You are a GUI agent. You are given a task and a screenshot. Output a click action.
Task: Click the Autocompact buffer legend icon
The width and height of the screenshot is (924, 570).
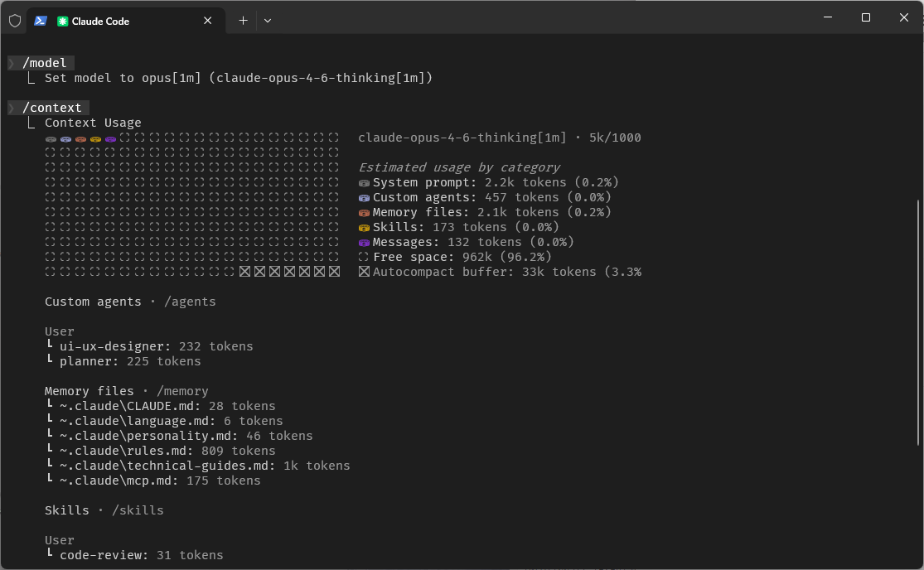click(364, 272)
